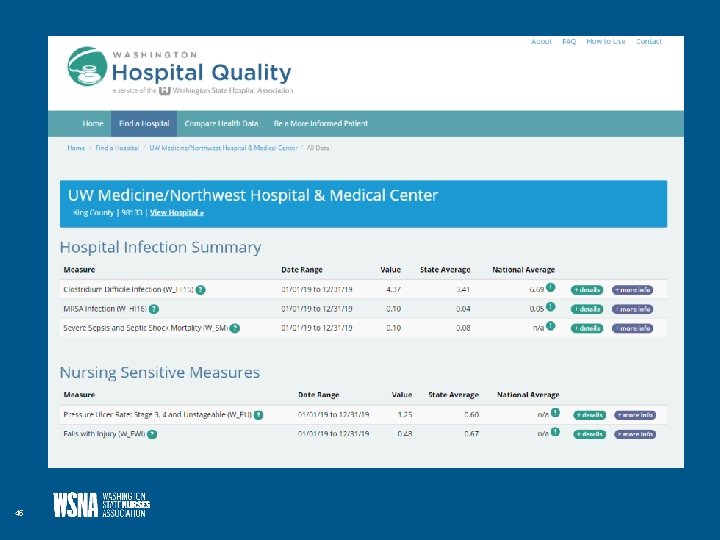Show more info for Pressure Ulcer Rate

click(x=635, y=415)
